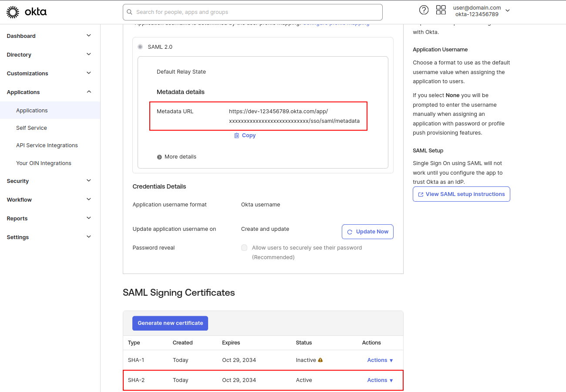Click View SAML setup instructions button
Screen dimensions: 566x392
462,194
